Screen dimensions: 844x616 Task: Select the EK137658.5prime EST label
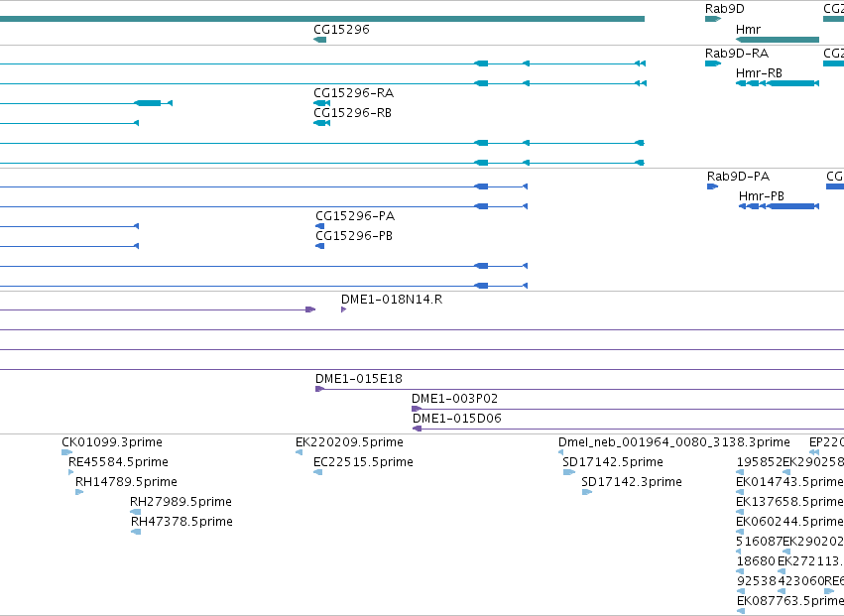pos(789,502)
